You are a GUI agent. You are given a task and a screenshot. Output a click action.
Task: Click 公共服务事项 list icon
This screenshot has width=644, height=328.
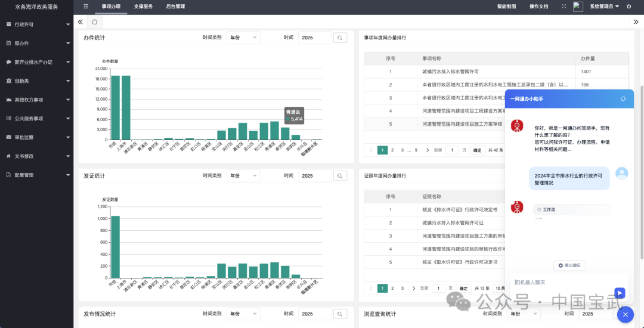coord(8,119)
